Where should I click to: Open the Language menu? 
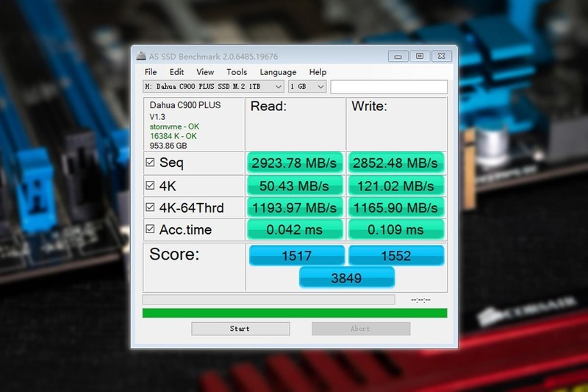278,72
